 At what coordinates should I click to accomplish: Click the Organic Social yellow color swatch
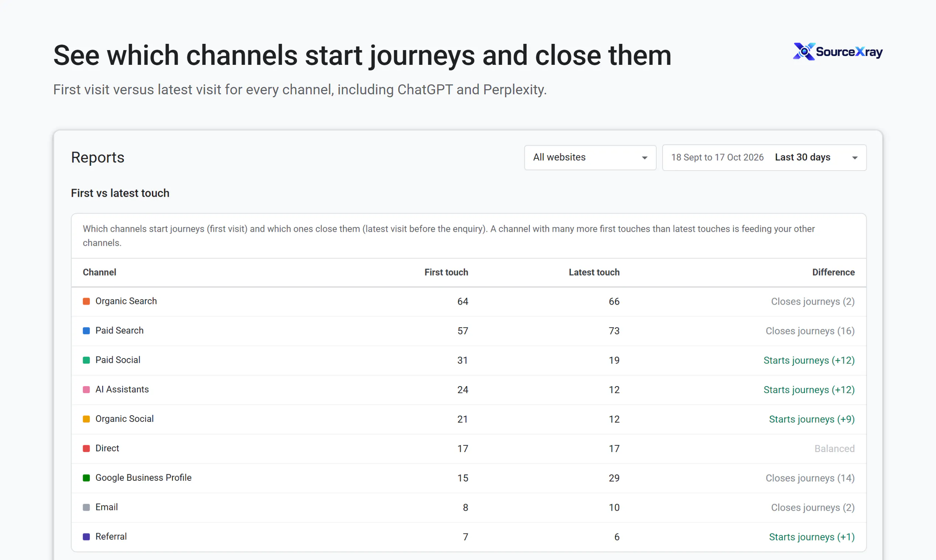[87, 419]
